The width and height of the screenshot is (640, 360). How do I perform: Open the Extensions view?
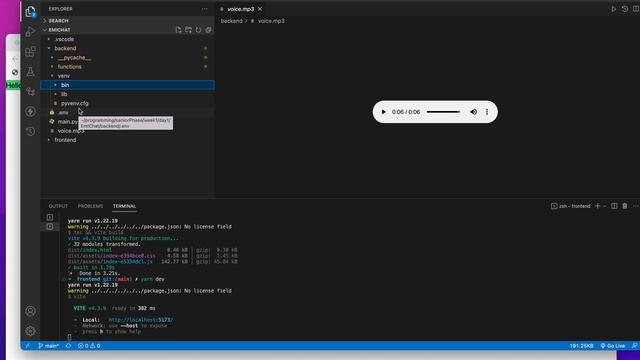[30, 52]
